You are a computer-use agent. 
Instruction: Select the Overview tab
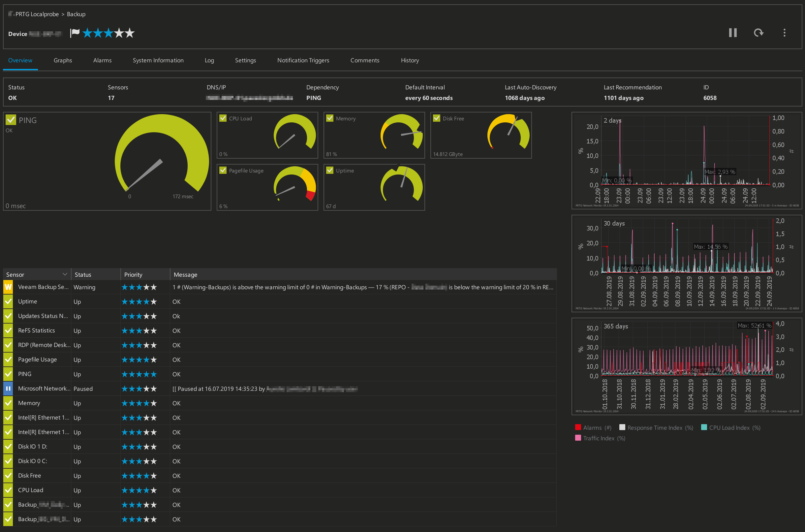tap(20, 60)
